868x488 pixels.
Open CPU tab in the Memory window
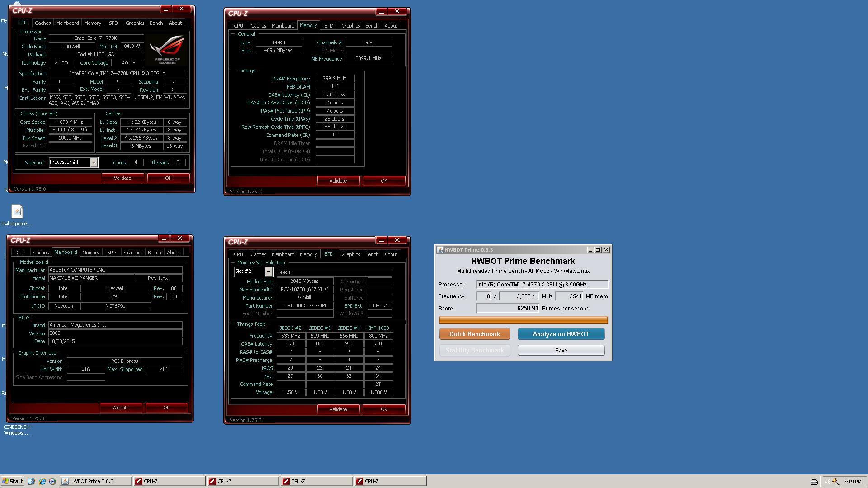[x=238, y=26]
